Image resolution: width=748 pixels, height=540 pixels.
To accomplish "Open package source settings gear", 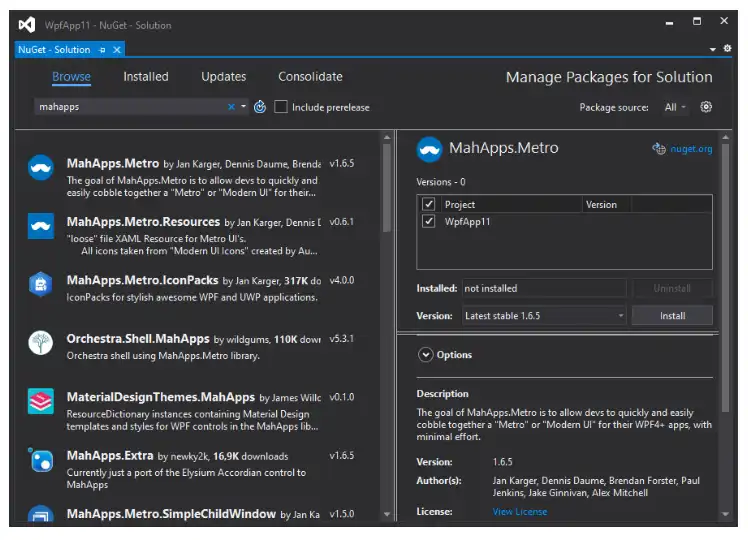I will [706, 107].
